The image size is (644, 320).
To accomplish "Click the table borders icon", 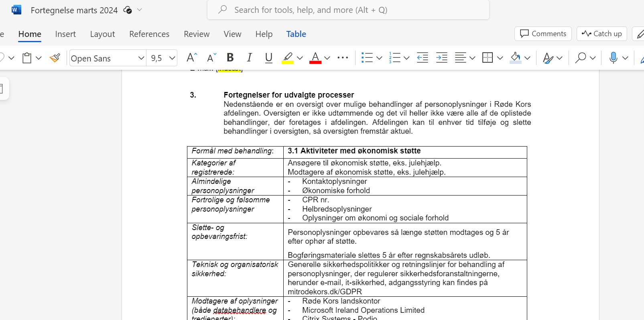I will 488,58.
